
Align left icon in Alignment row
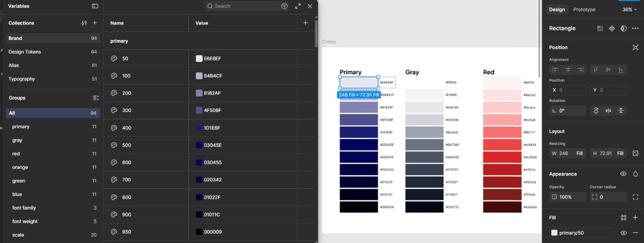[x=555, y=69]
